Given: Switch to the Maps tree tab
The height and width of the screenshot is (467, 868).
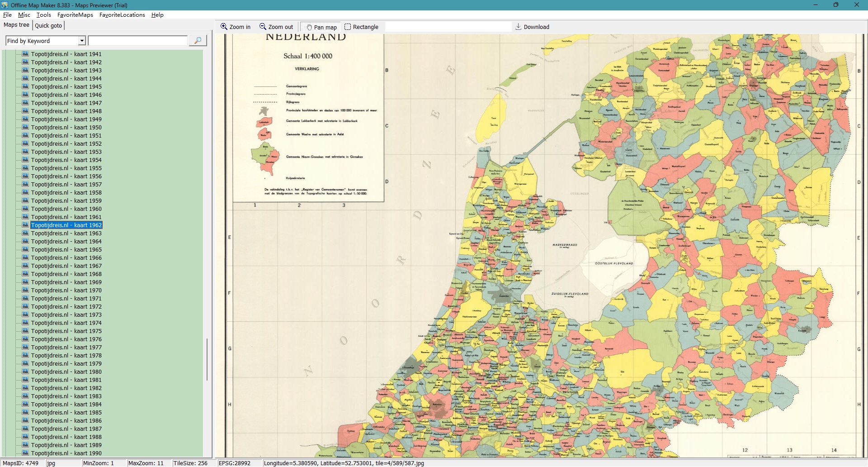Looking at the screenshot, I should [x=16, y=25].
